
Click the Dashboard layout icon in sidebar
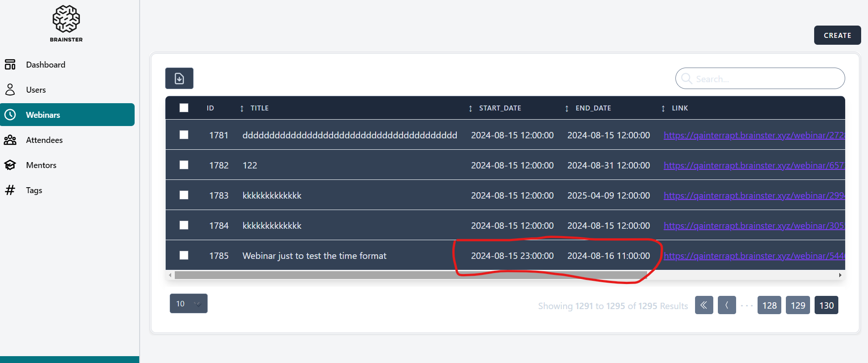click(x=10, y=65)
